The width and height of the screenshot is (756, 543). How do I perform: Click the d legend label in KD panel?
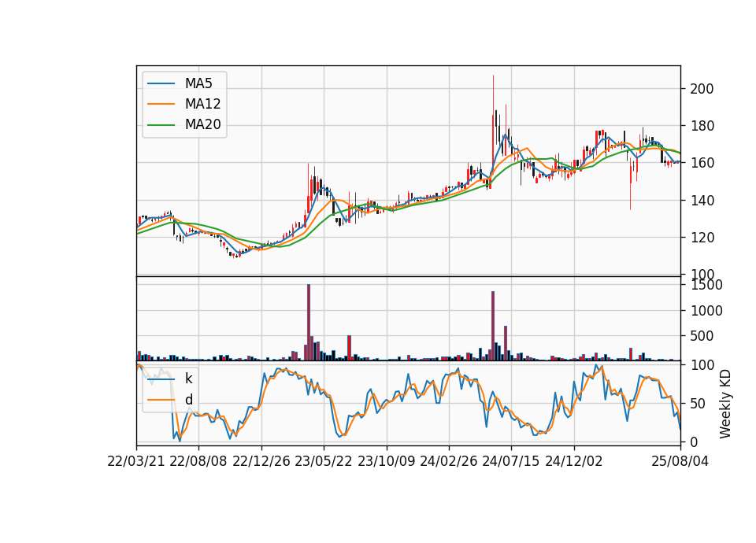tap(189, 400)
